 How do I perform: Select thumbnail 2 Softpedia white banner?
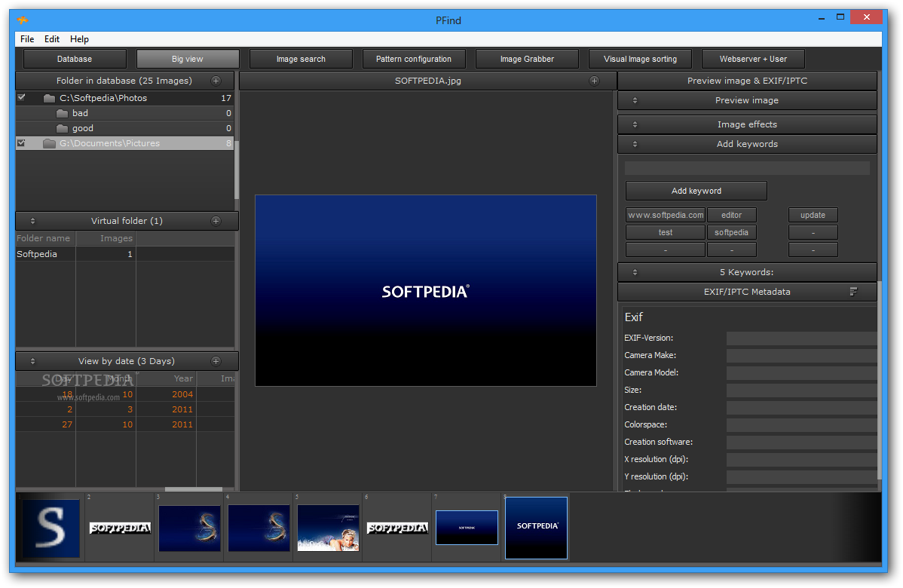pos(120,528)
